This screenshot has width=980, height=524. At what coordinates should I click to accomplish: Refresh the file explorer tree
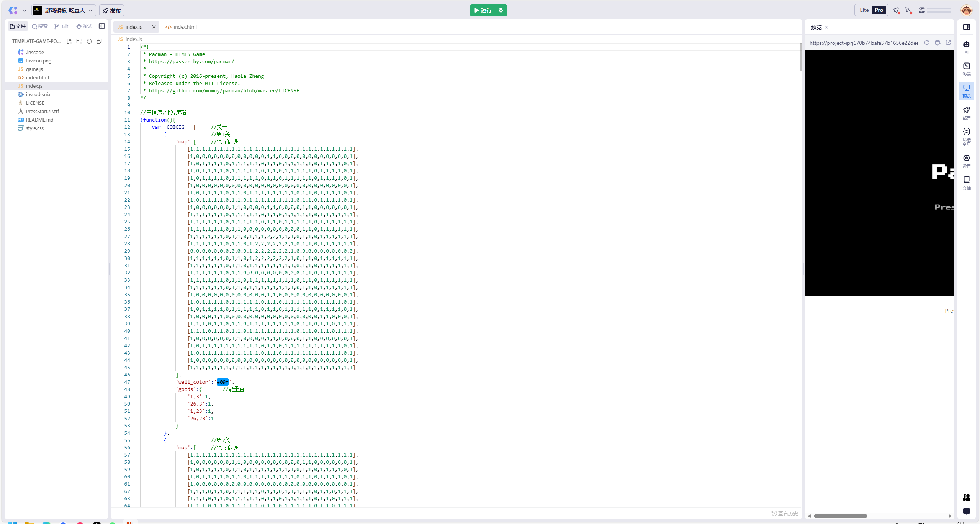89,41
